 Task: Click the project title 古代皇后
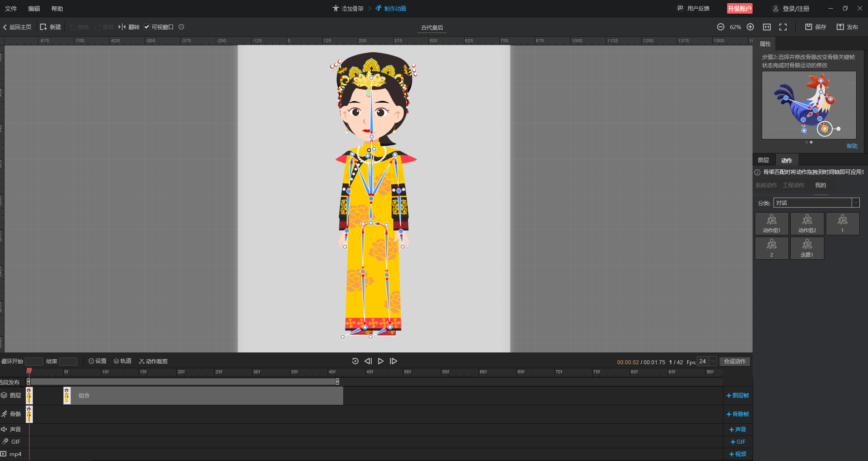click(x=432, y=28)
